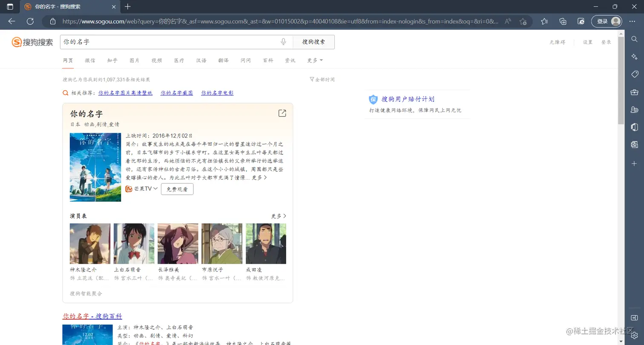Switch to the 问问 tab
644x345 pixels.
tap(246, 60)
